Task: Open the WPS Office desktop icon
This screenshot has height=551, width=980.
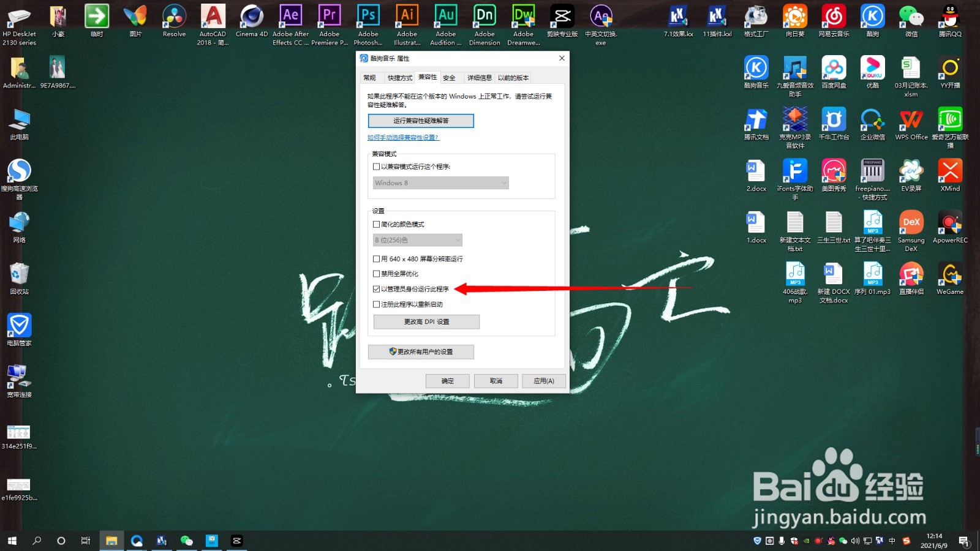Action: pos(911,124)
